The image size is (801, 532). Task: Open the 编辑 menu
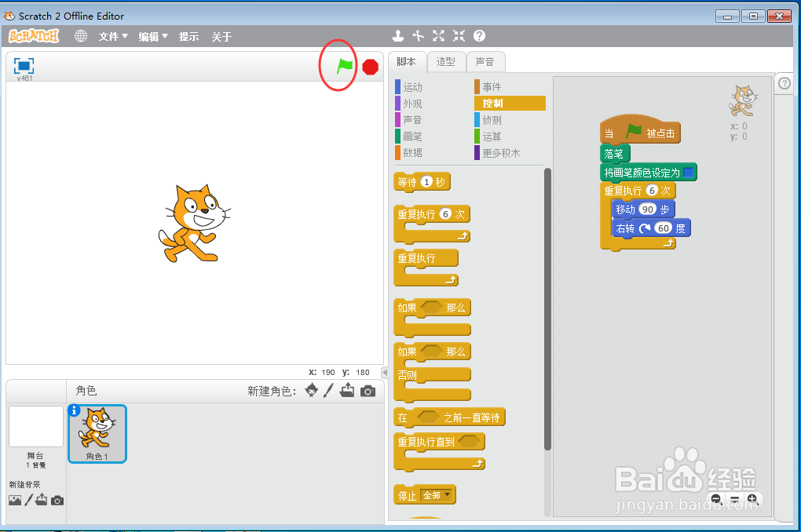pos(153,37)
